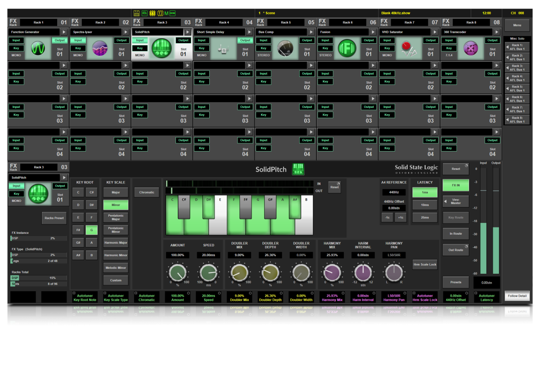Click the In Route button
The height and width of the screenshot is (392, 540).
[456, 234]
